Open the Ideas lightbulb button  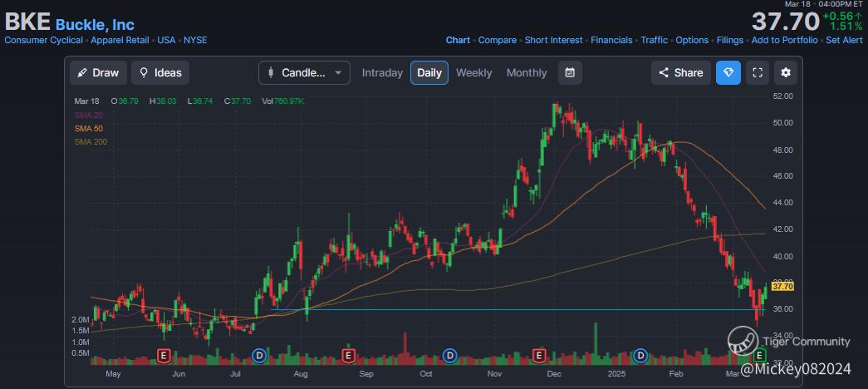(x=160, y=72)
